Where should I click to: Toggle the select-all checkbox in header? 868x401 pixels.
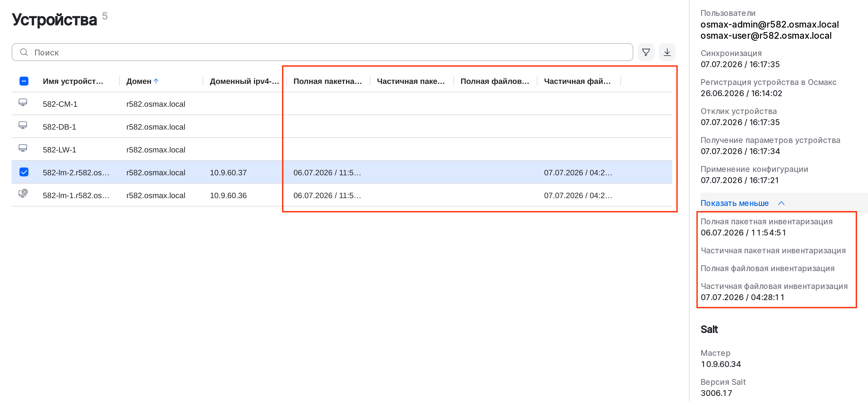tap(24, 81)
